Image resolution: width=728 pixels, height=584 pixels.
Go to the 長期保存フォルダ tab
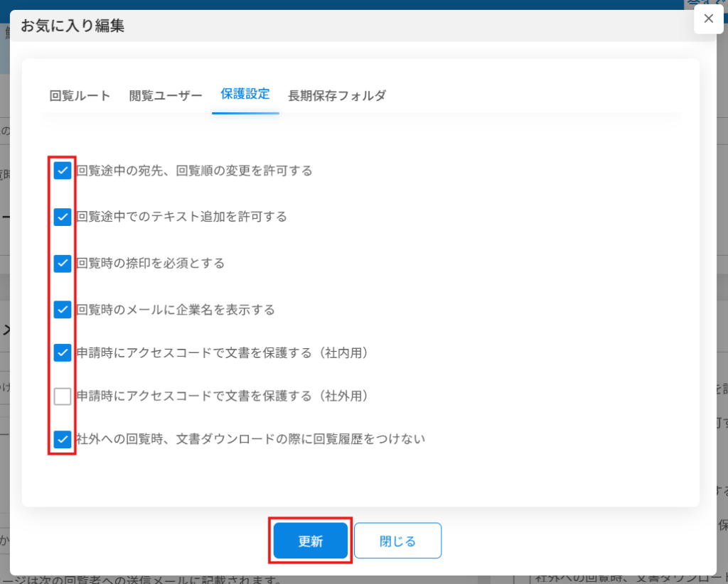coord(337,96)
